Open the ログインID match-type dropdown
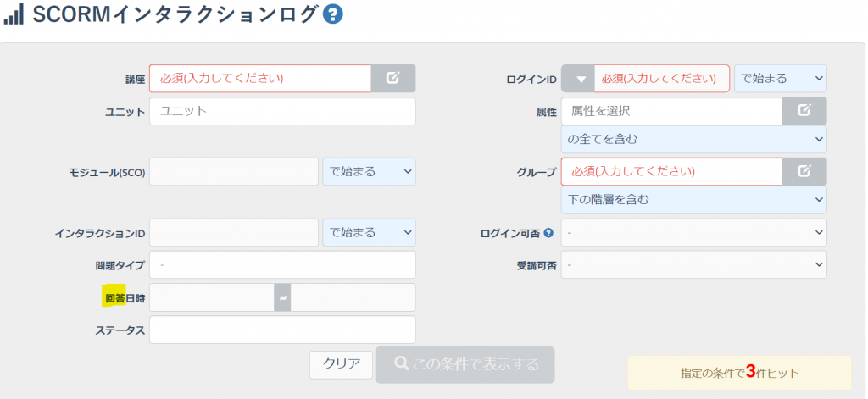 [780, 79]
